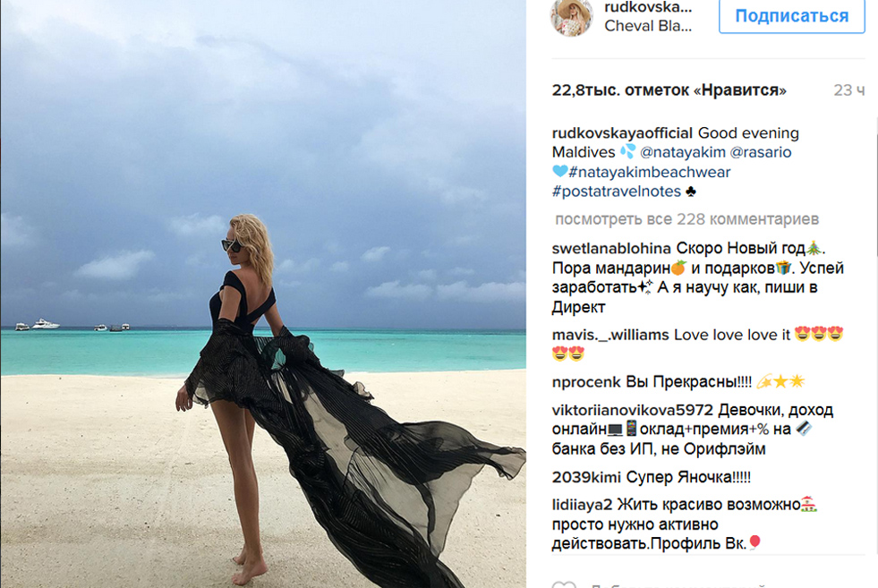Open viktoriianovikova5972 commenter profile

[632, 410]
